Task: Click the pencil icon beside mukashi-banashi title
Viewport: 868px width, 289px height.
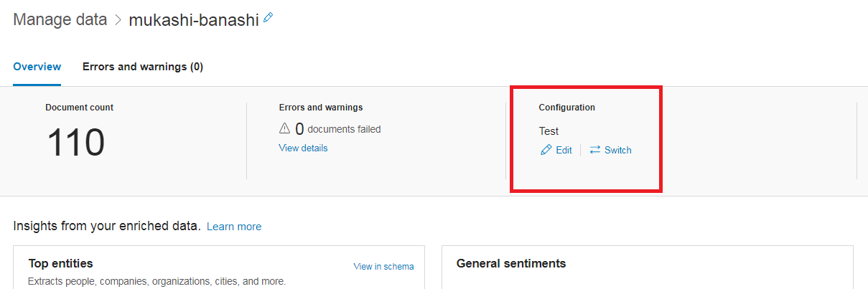Action: (269, 18)
